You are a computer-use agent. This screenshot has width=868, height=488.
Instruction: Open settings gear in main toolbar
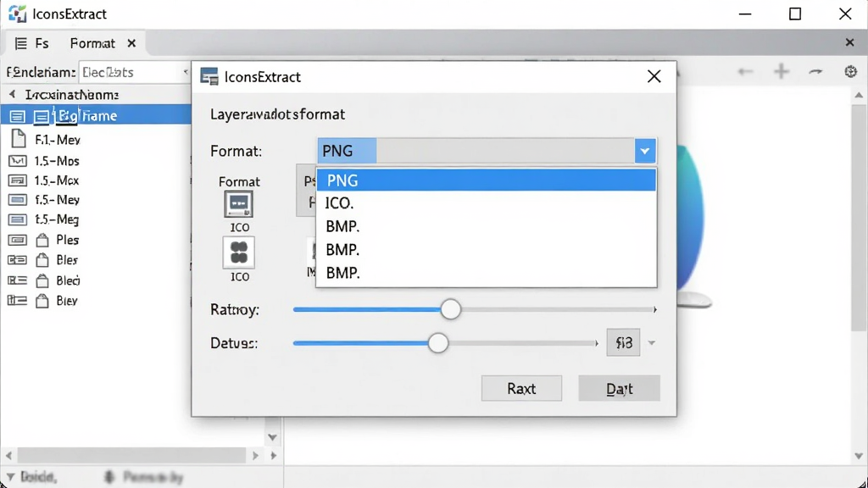[851, 71]
